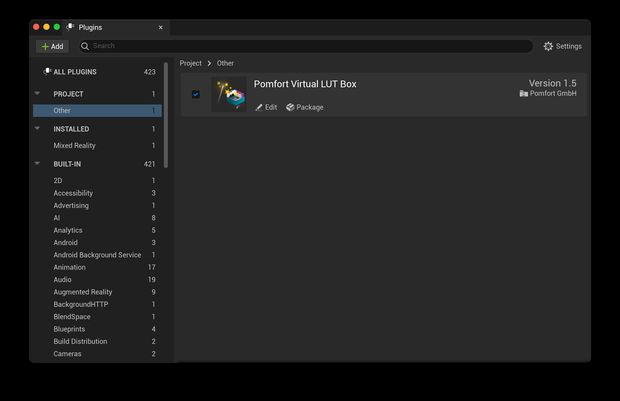Click the Pomfort Virtual LUT Box title
The height and width of the screenshot is (401, 620).
click(x=305, y=84)
